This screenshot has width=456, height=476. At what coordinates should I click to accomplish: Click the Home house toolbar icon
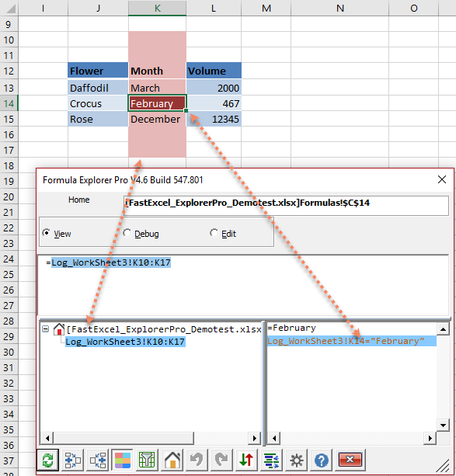coord(172,460)
